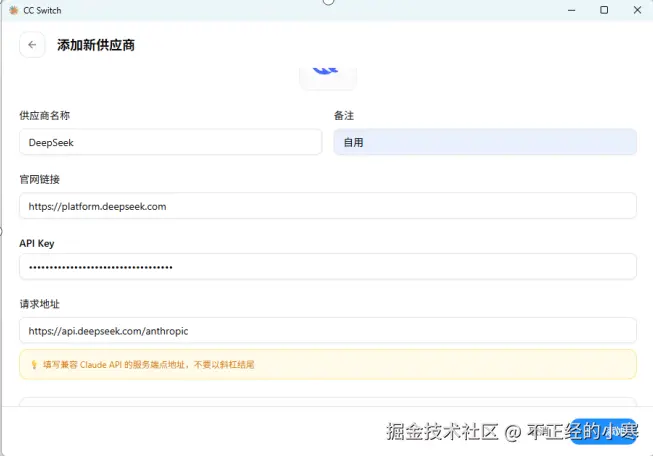Viewport: 653px width, 456px height.
Task: Click the 请求地址 label
Action: click(40, 304)
